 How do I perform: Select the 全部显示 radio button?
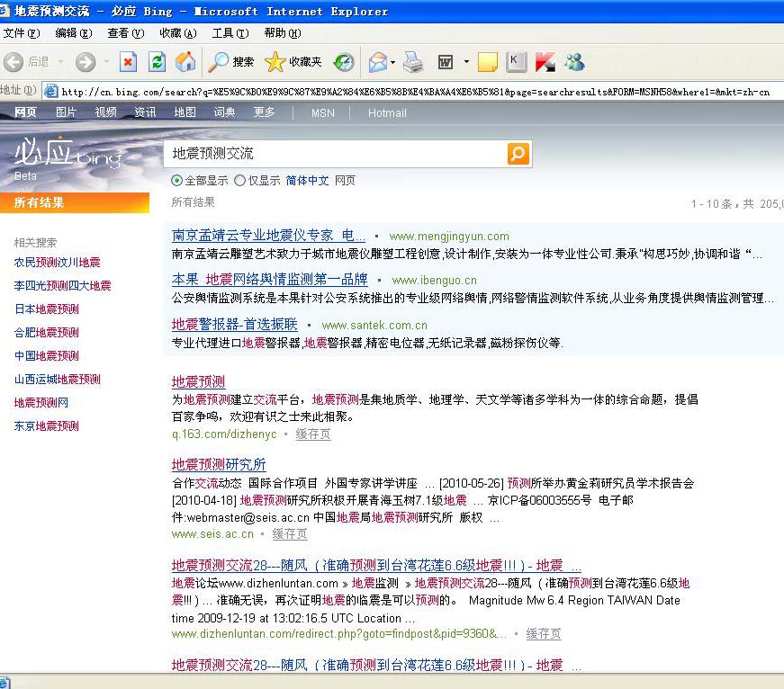176,181
